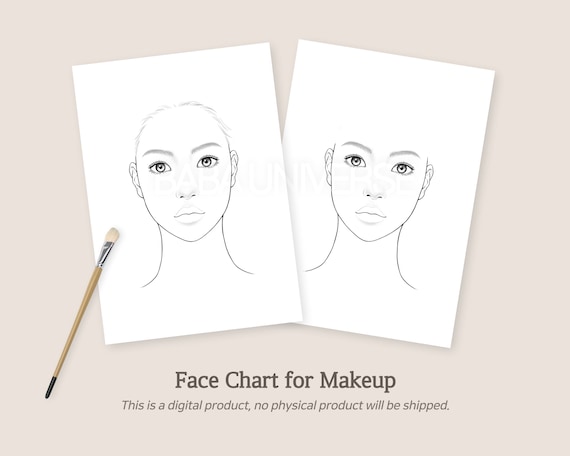This screenshot has width=570, height=456.
Task: Click the right face's left eye
Action: pyautogui.click(x=355, y=160)
